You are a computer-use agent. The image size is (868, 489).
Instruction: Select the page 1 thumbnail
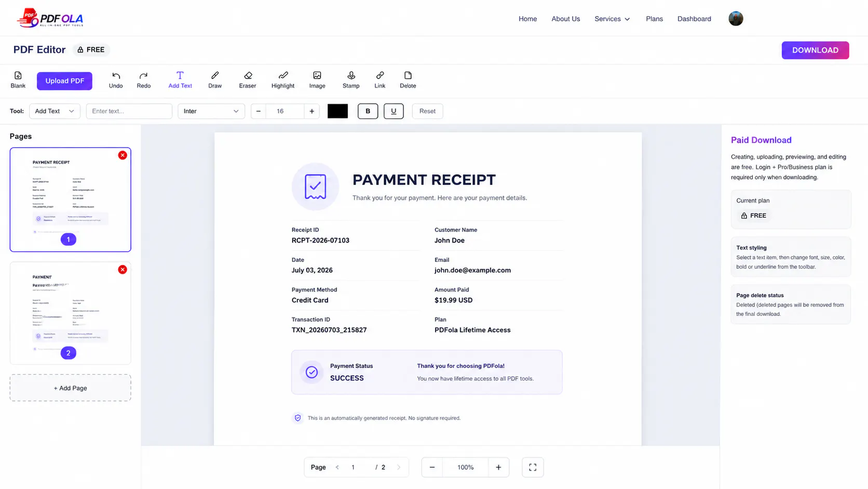(x=70, y=200)
